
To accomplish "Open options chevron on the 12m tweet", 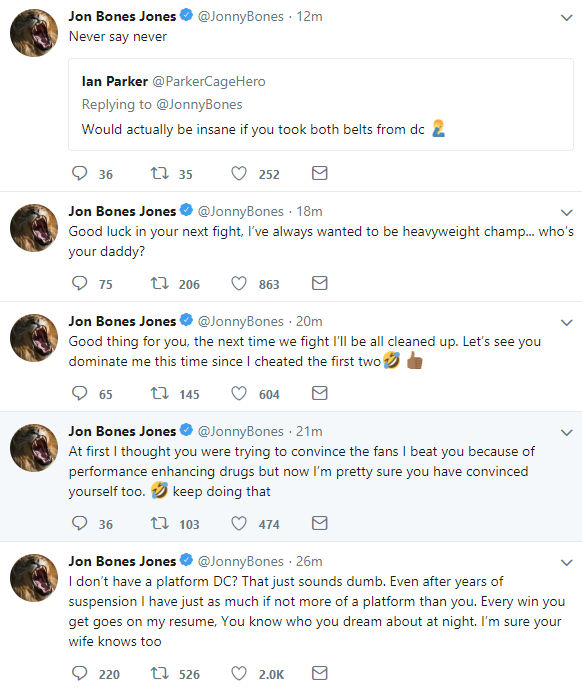I will tap(567, 18).
